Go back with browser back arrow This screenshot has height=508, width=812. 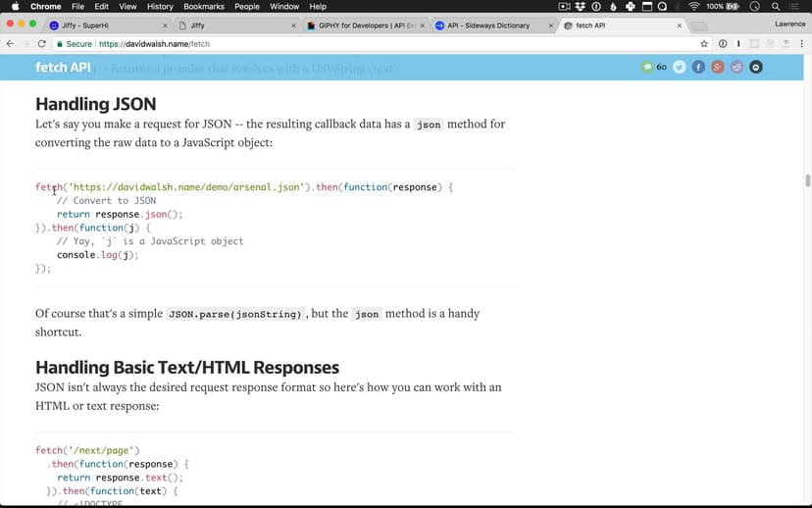(x=10, y=44)
